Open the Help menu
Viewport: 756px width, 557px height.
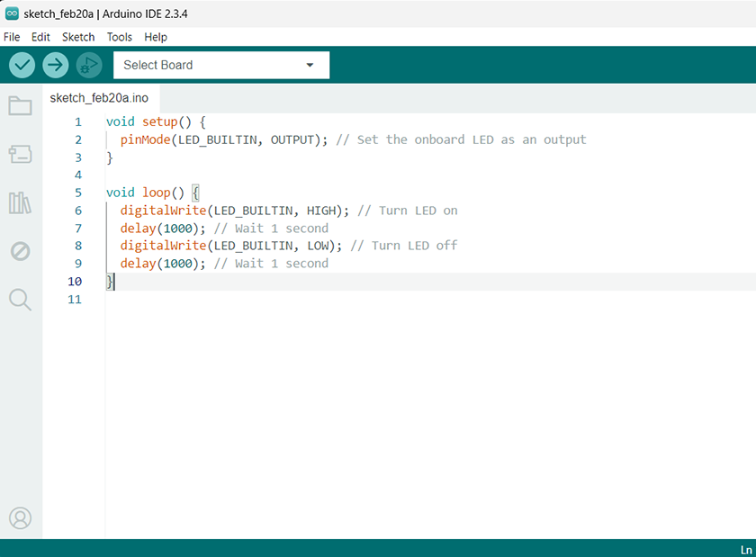click(156, 37)
